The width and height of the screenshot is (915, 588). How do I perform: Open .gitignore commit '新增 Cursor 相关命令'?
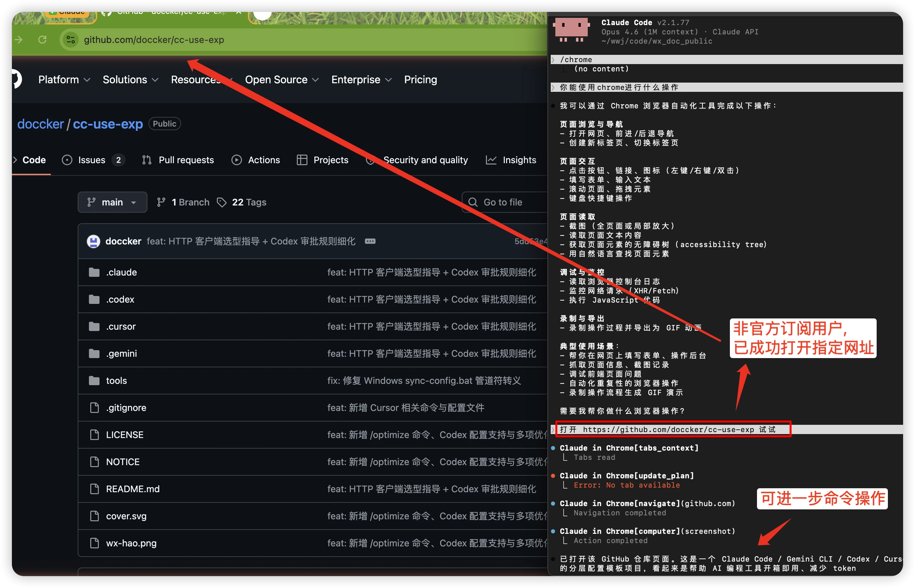406,408
